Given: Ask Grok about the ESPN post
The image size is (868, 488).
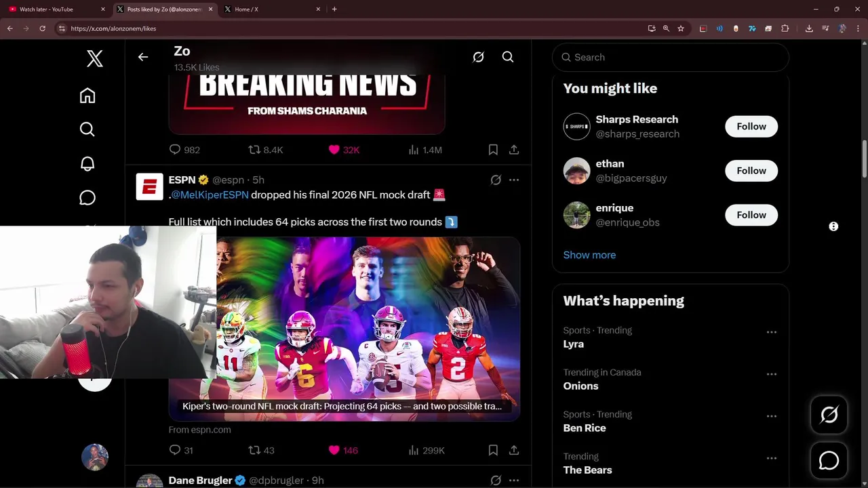Looking at the screenshot, I should click(496, 180).
